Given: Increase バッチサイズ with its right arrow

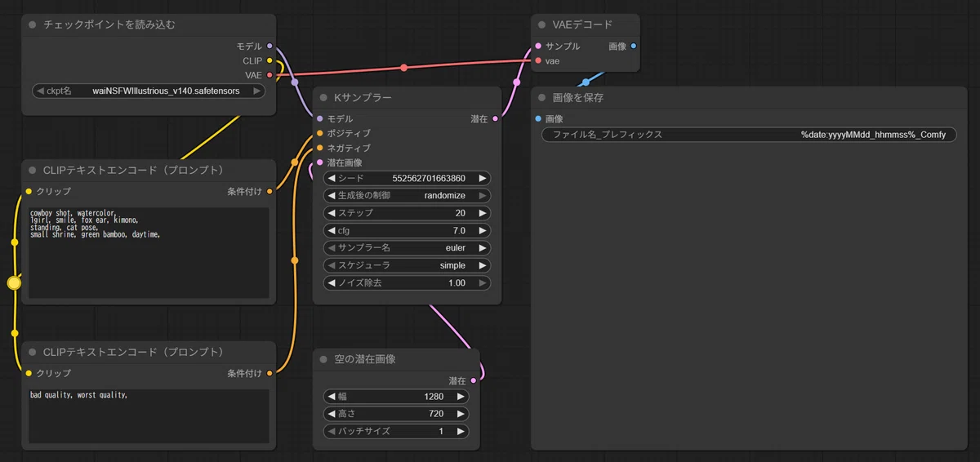Looking at the screenshot, I should pos(461,431).
